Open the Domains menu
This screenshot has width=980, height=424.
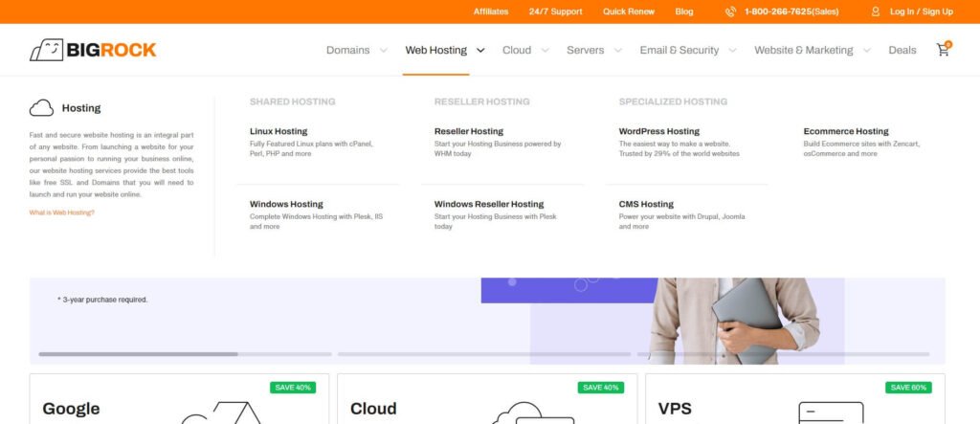[347, 50]
